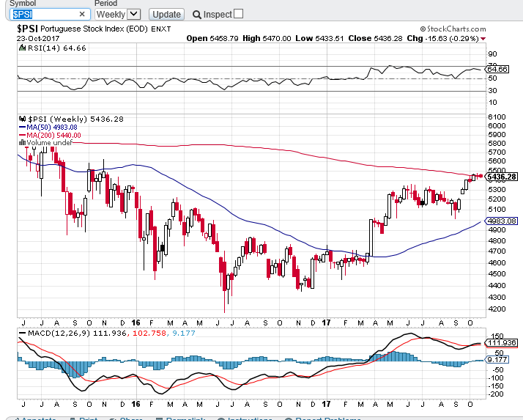The height and width of the screenshot is (420, 523).
Task: Click the 111.936 MACD tag on right axis
Action: pos(501,343)
